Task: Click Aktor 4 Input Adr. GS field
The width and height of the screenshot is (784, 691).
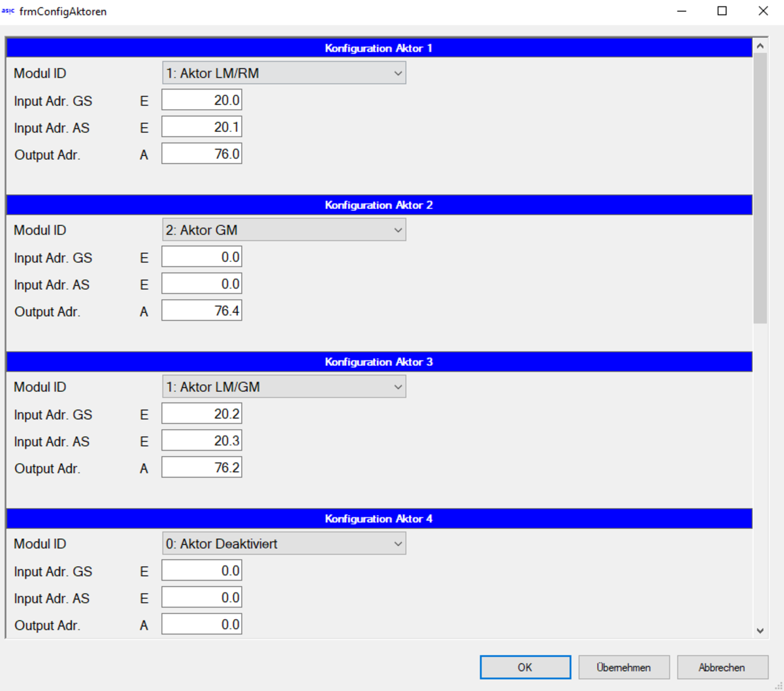Action: pos(202,571)
